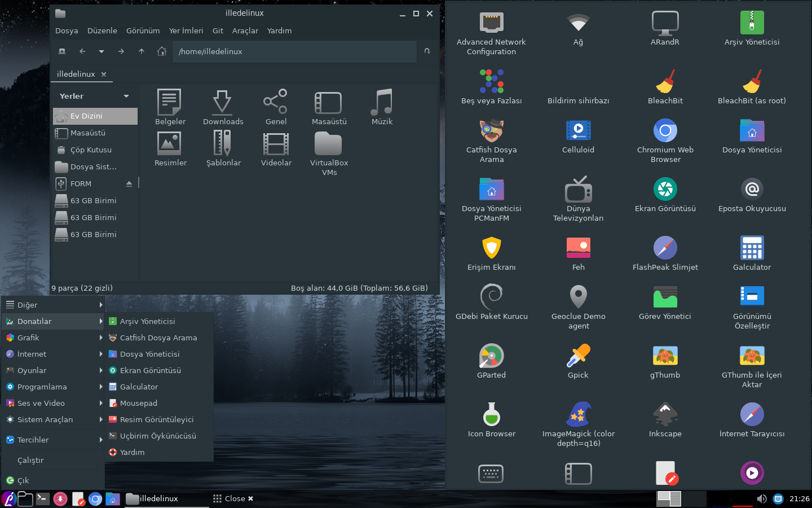Launch Erişim Ekranı app
Viewport: 812px width, 508px height.
point(491,254)
